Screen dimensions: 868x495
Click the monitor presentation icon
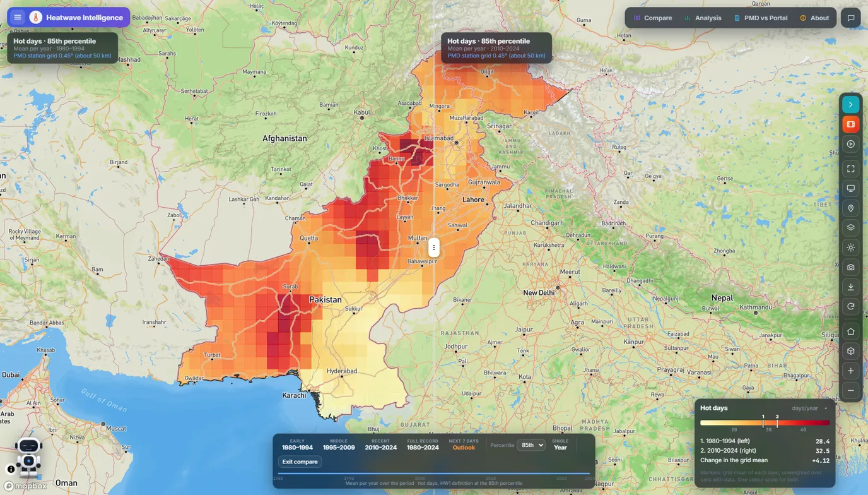[851, 188]
